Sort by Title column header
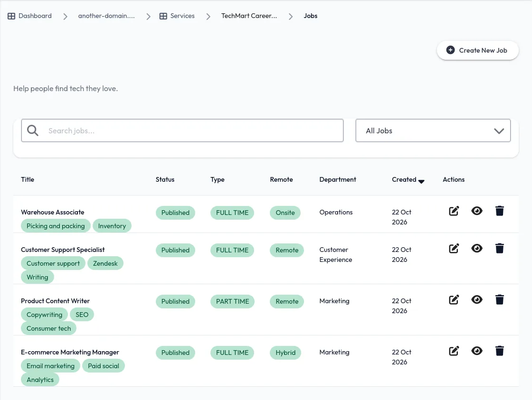 (x=28, y=180)
